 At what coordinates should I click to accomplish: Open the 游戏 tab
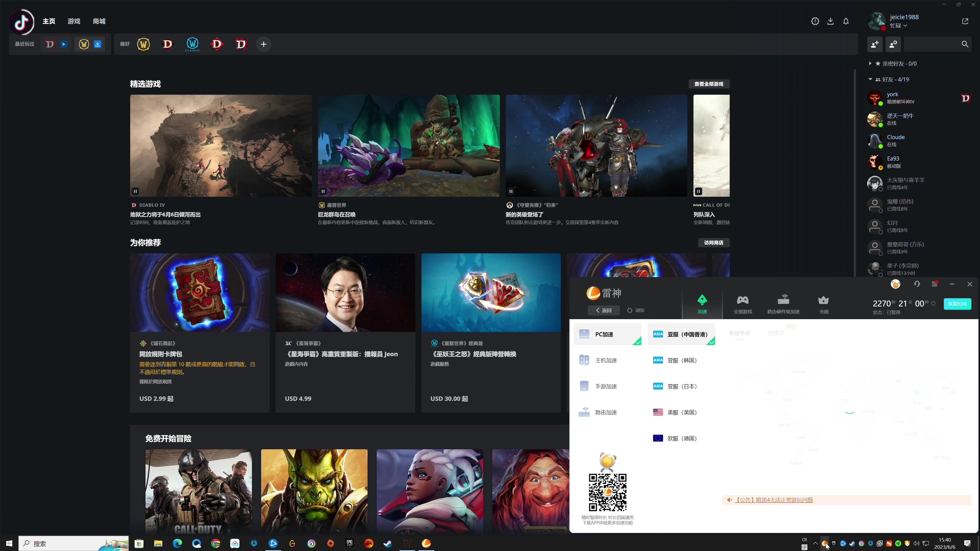click(x=74, y=21)
